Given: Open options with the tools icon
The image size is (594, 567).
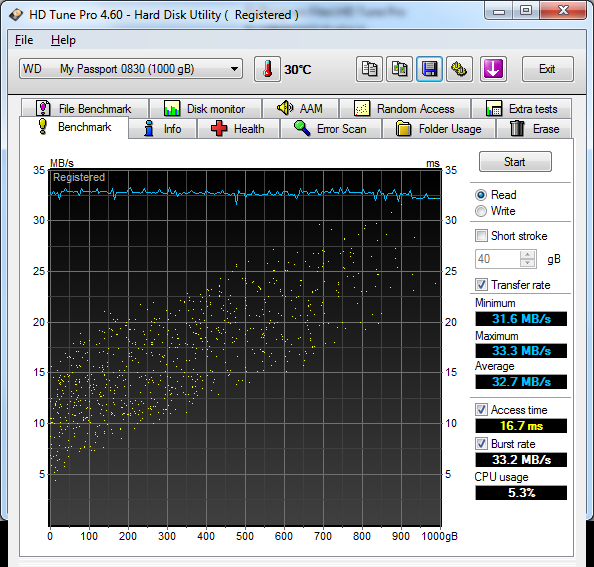Looking at the screenshot, I should coord(459,69).
